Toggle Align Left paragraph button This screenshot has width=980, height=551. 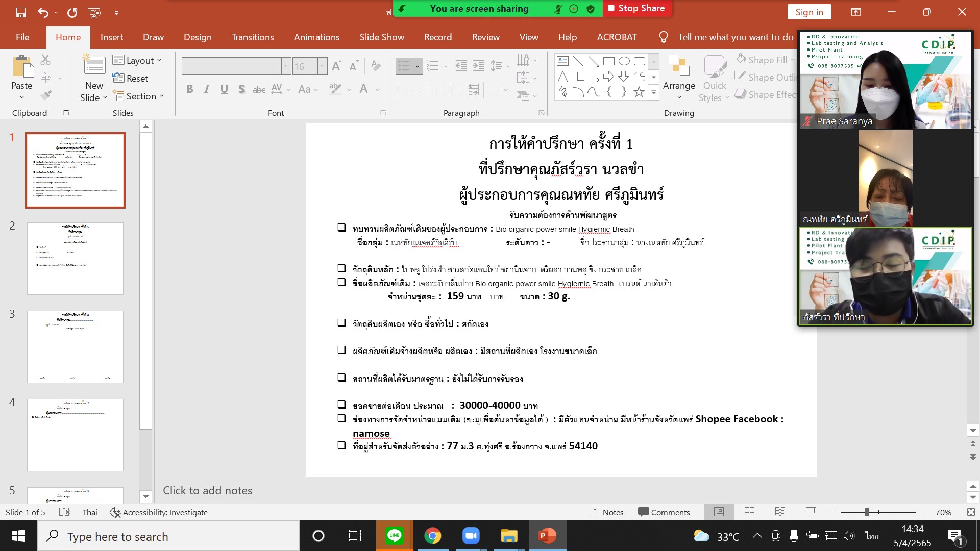pos(404,90)
